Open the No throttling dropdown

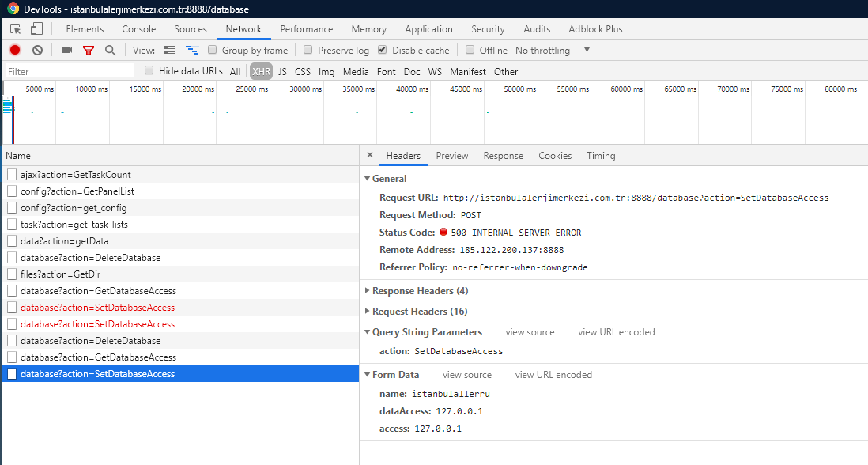[553, 50]
